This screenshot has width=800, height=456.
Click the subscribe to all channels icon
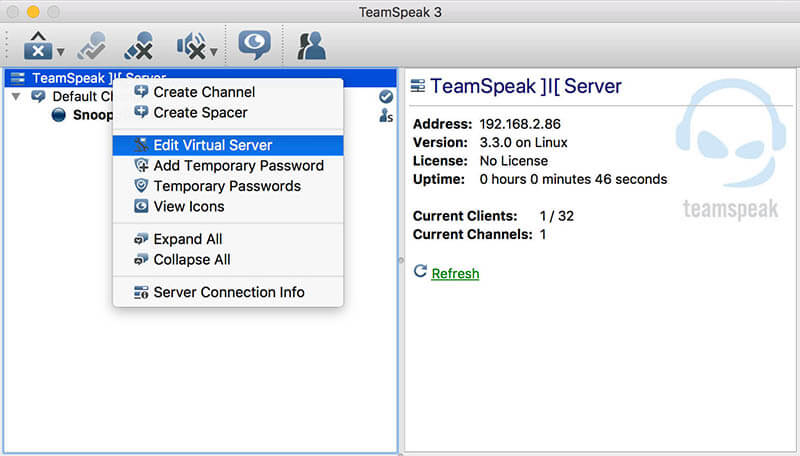click(92, 46)
